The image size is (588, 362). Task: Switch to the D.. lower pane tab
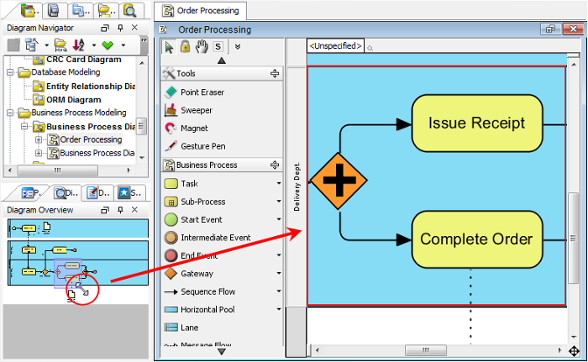tap(99, 193)
